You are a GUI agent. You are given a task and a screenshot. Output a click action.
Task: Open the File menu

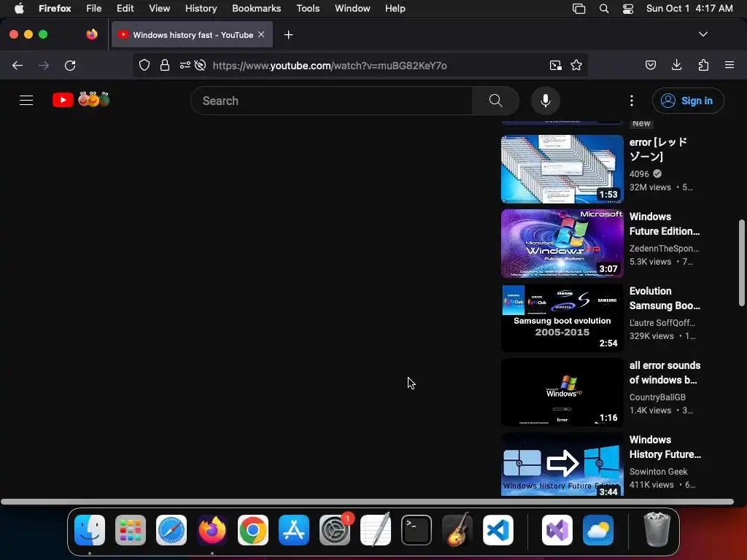coord(94,8)
